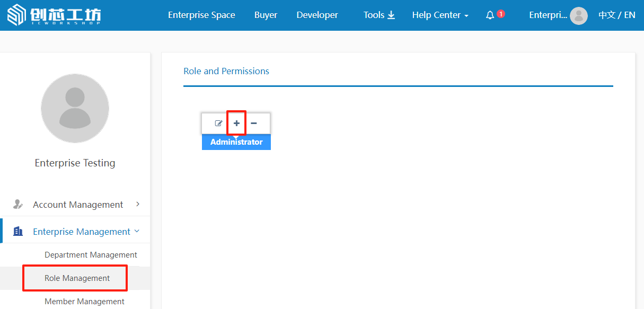Open the notification bell icon
The width and height of the screenshot is (644, 309).
click(490, 15)
